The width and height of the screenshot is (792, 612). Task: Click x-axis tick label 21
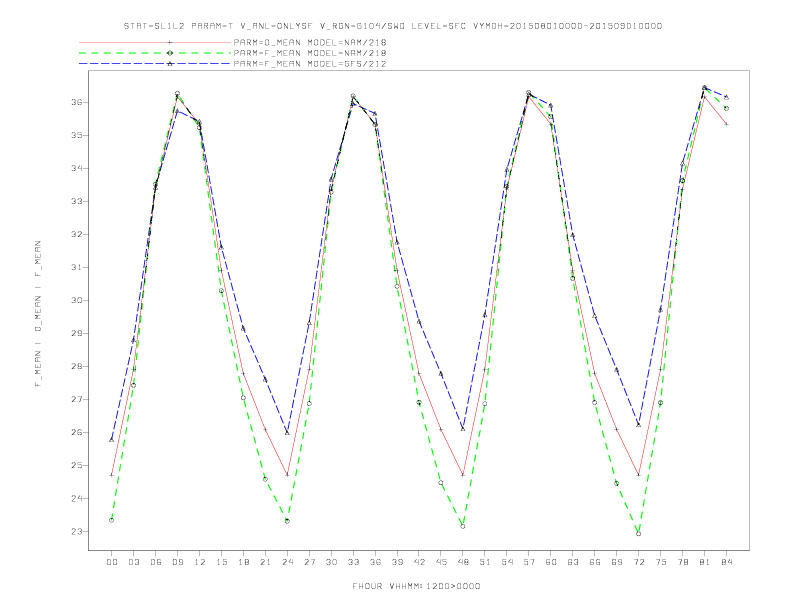point(265,562)
